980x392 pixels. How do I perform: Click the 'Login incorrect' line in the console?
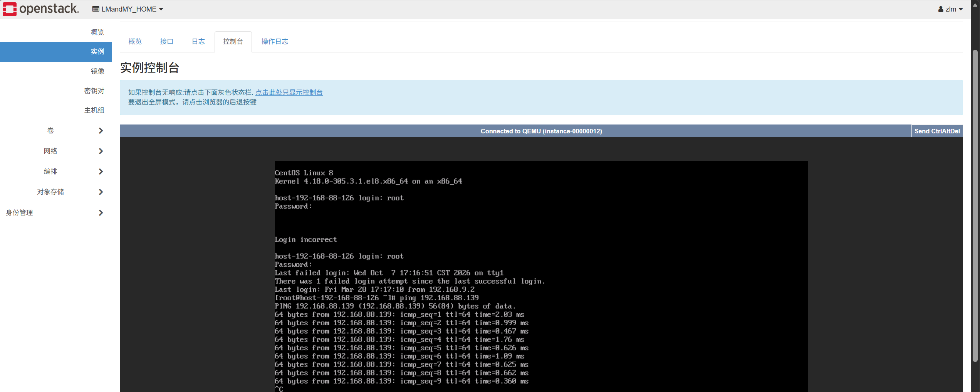[305, 240]
